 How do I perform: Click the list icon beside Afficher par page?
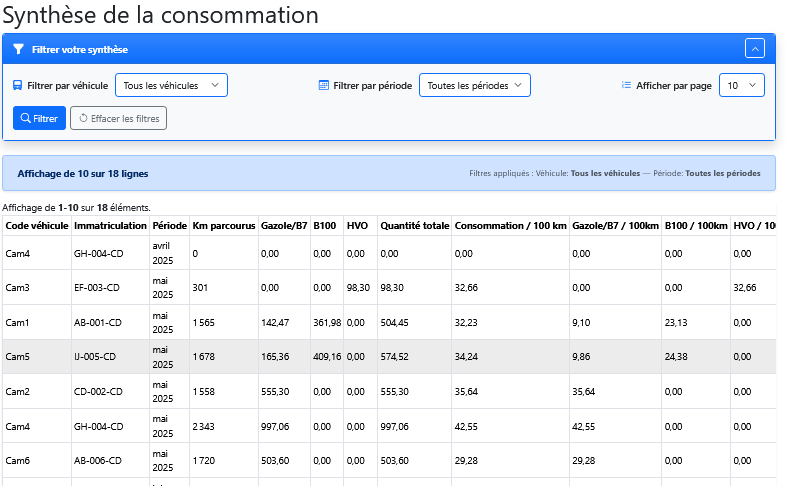pyautogui.click(x=626, y=86)
